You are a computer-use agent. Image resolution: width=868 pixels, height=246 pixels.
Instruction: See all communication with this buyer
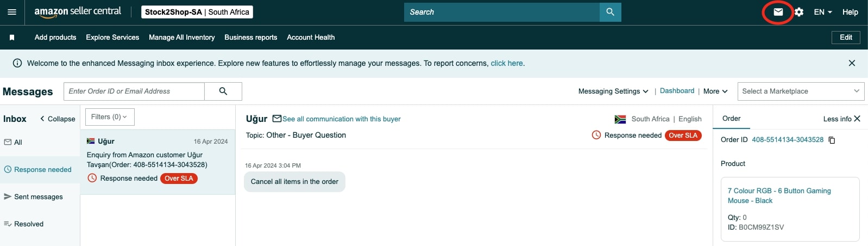pos(342,119)
